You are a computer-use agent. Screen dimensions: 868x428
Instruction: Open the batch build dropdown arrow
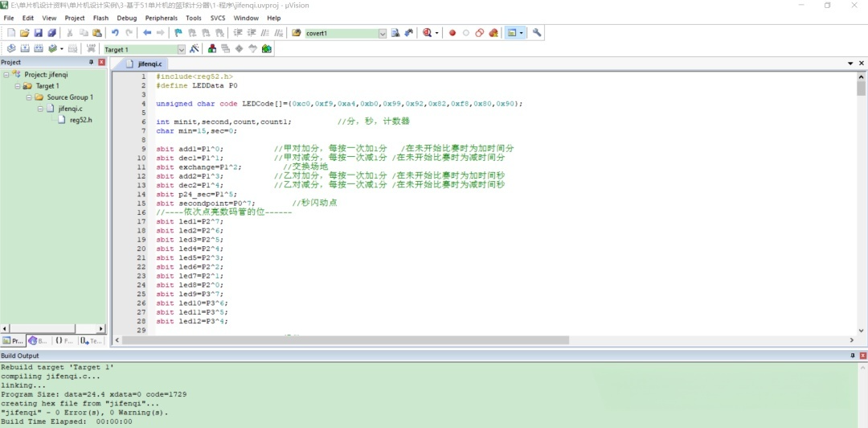click(x=61, y=49)
